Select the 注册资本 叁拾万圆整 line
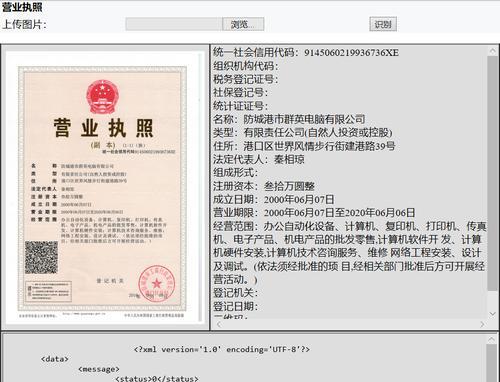 [264, 186]
